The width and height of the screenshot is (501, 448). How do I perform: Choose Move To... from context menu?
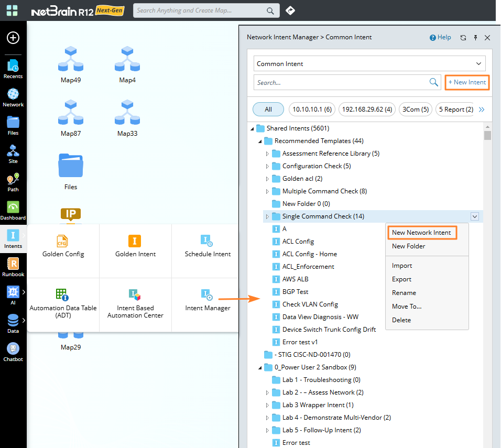[x=407, y=306]
